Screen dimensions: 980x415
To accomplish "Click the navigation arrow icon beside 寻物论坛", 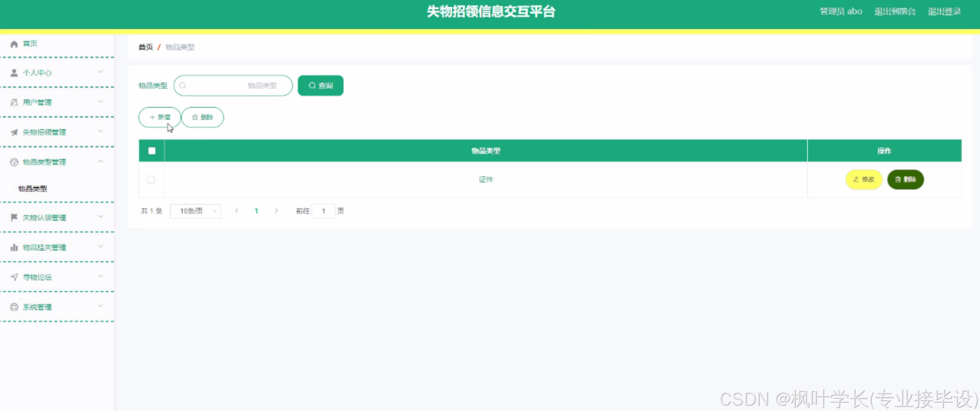I will tap(14, 277).
